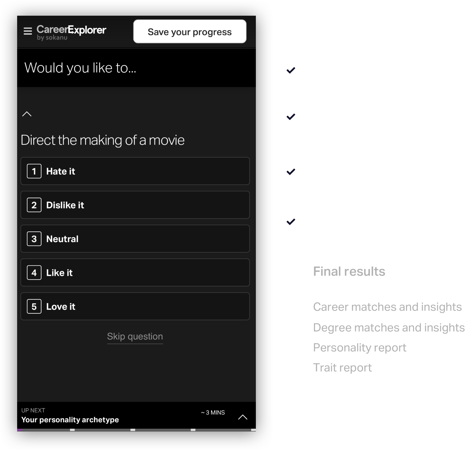Click the collapse chevron above the question
The image size is (476, 450).
click(x=27, y=114)
